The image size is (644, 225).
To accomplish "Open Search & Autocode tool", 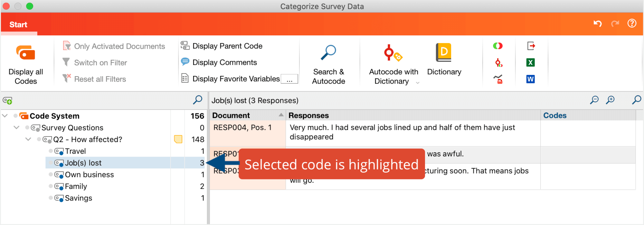I will coord(328,53).
